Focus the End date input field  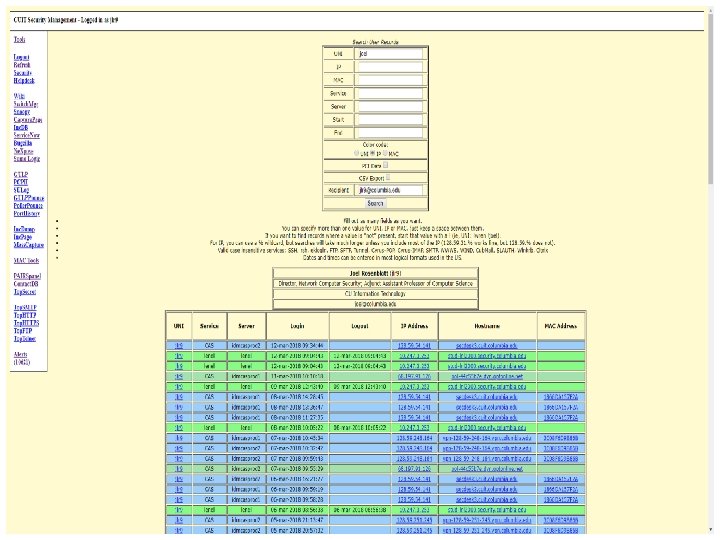390,133
